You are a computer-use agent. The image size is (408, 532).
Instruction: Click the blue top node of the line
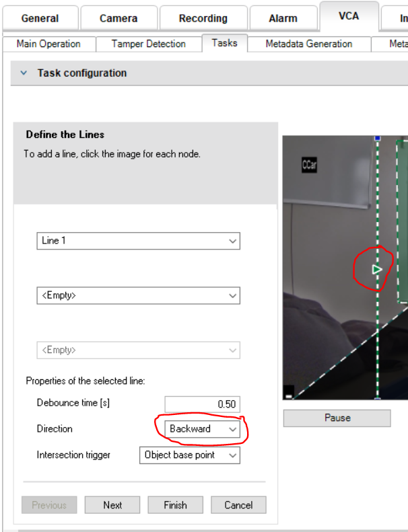coord(377,138)
